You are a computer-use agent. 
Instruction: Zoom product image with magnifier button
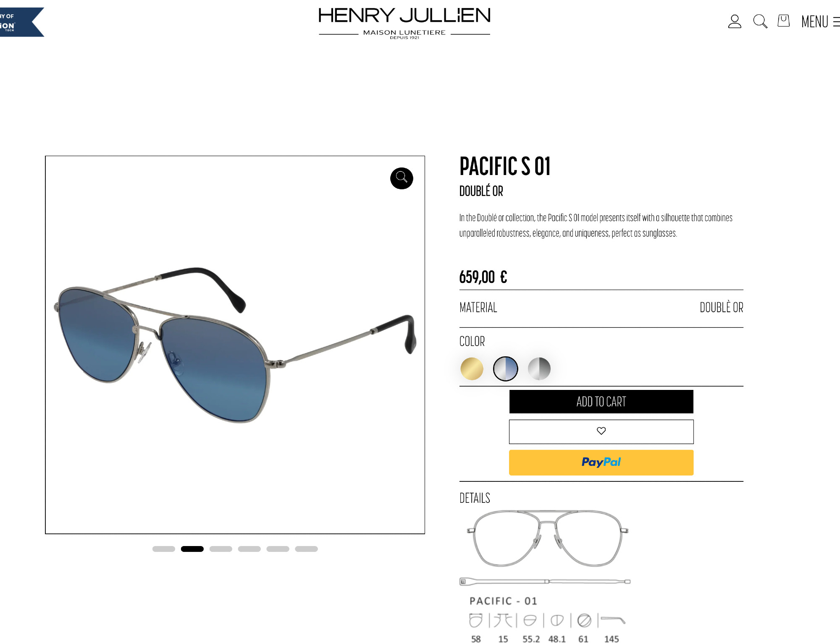tap(402, 178)
